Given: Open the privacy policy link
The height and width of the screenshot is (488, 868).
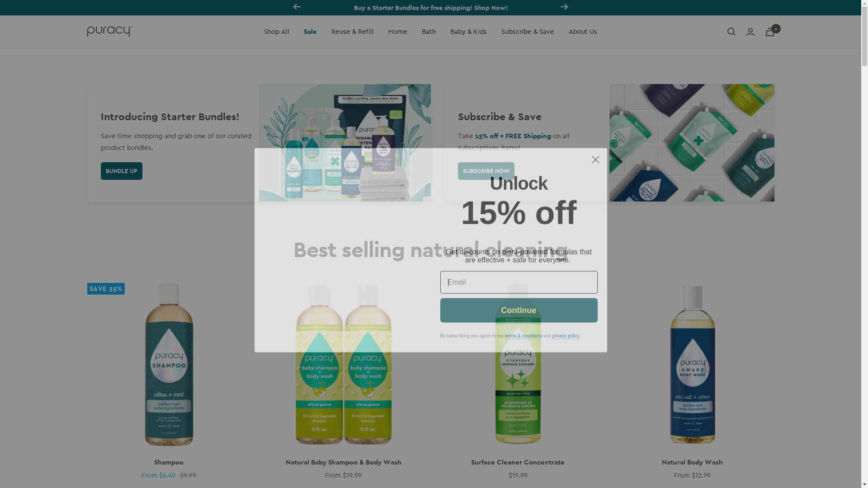Looking at the screenshot, I should pyautogui.click(x=566, y=336).
